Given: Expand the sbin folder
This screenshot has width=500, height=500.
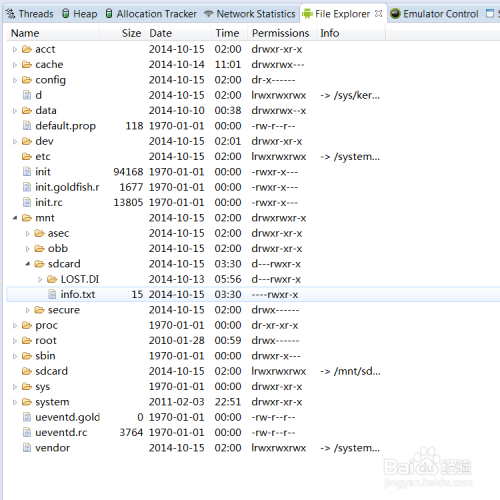Looking at the screenshot, I should 15,356.
